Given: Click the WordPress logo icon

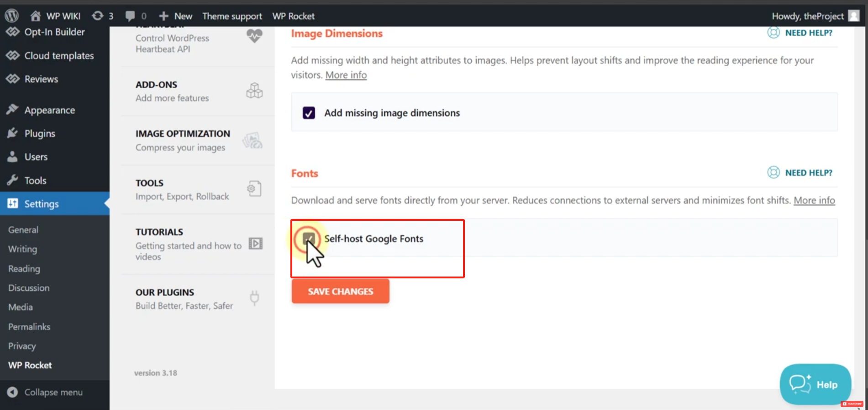Looking at the screenshot, I should click(x=11, y=16).
